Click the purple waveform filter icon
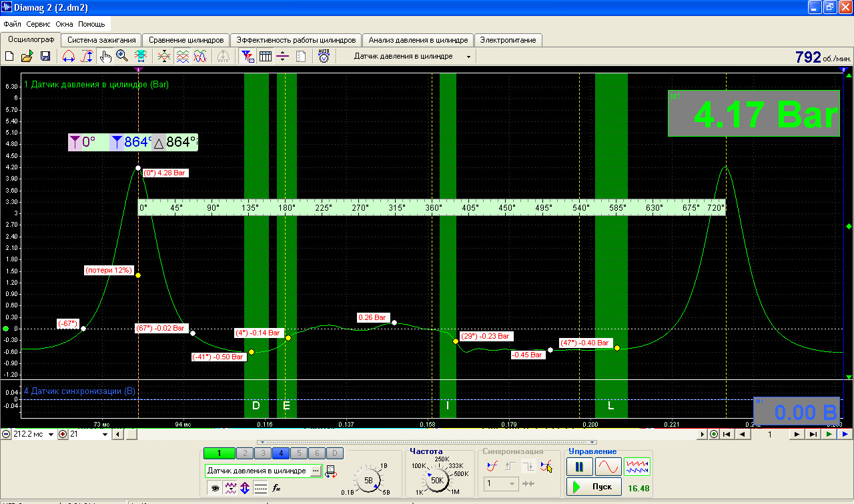 click(x=231, y=487)
